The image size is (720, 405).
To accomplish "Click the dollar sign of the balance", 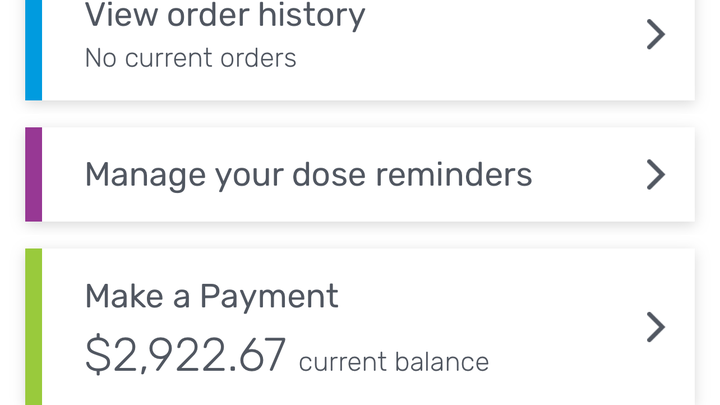I will coord(98,354).
